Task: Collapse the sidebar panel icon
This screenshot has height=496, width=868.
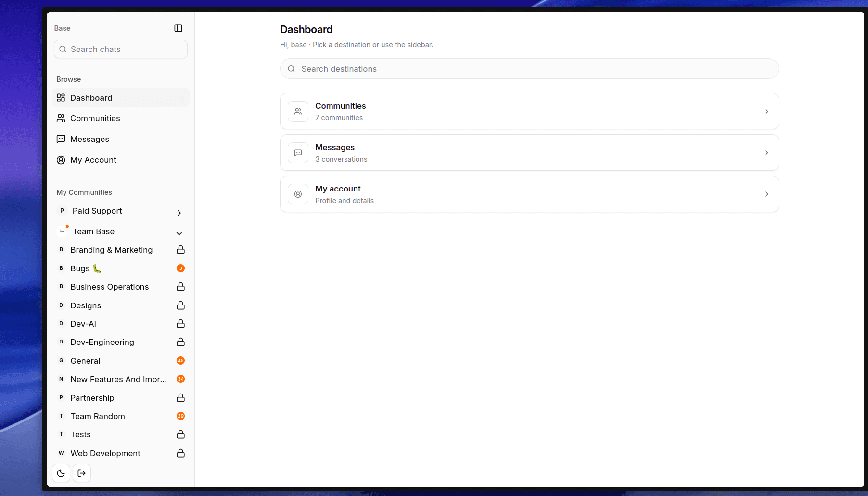Action: tap(178, 28)
